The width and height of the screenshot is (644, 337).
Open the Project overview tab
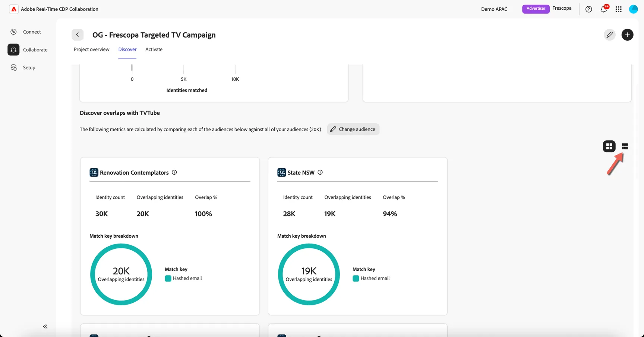92,50
